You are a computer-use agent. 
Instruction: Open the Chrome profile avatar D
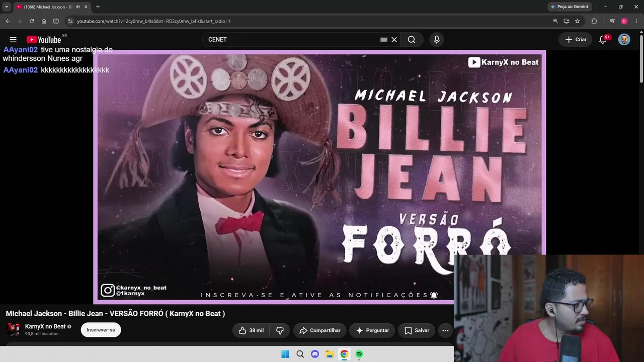point(624,21)
